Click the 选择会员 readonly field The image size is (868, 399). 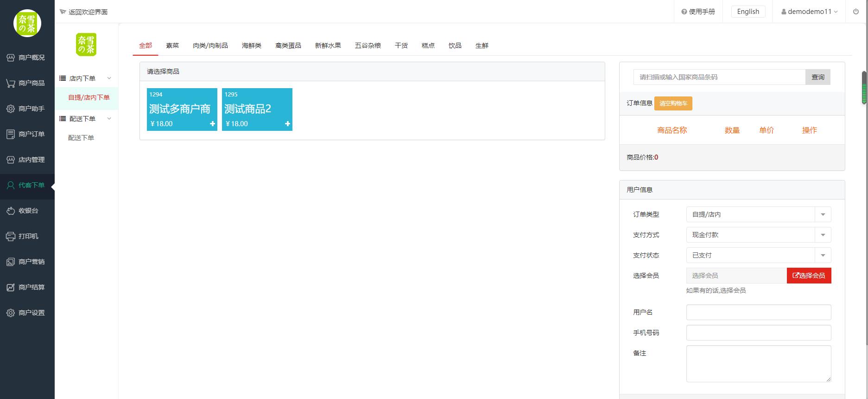coord(736,276)
